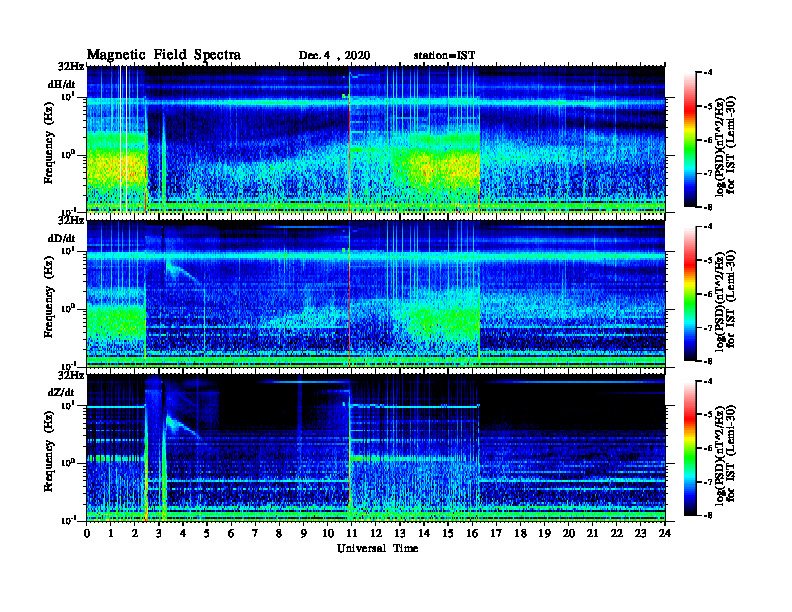Click hour "3" on the Universal Time axis
Screen dimensions: 792x612
(x=159, y=534)
